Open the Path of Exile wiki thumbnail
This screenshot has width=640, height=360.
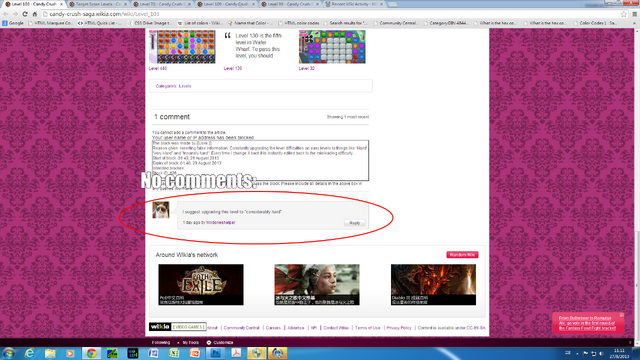tap(201, 284)
